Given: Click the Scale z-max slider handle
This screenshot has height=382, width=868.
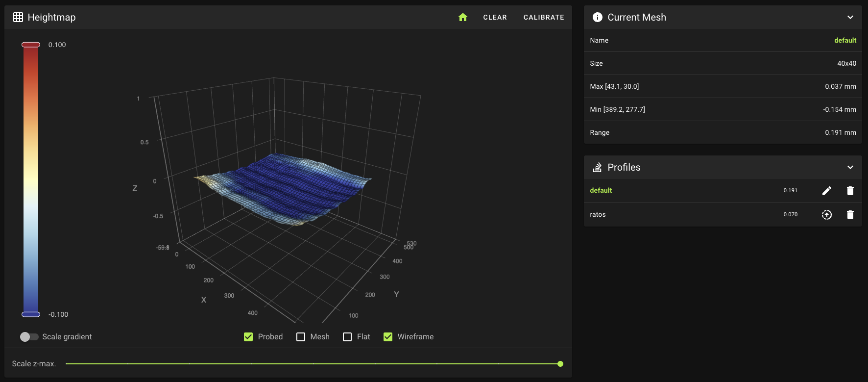Looking at the screenshot, I should point(560,364).
